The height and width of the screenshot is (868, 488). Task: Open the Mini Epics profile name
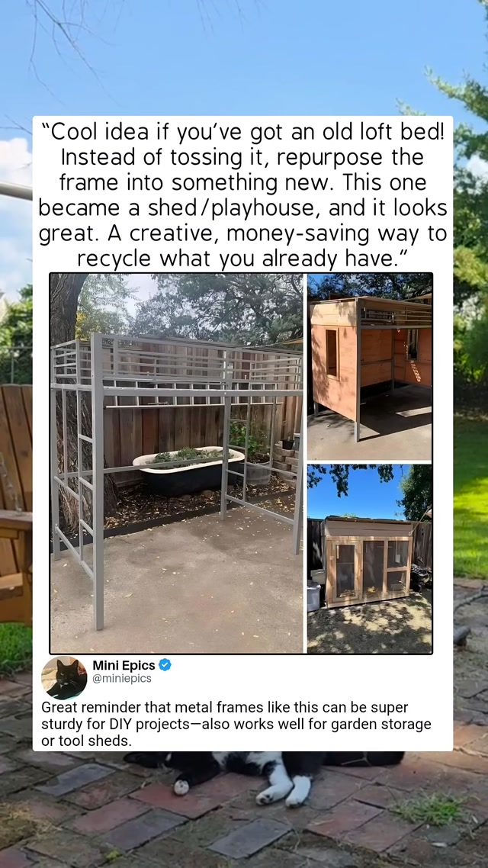[124, 665]
